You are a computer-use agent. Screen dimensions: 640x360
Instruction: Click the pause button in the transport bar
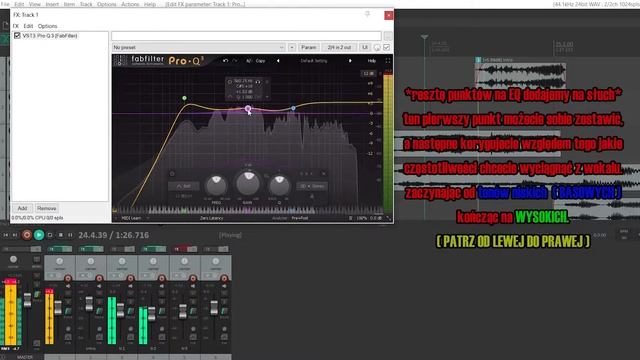click(70, 235)
